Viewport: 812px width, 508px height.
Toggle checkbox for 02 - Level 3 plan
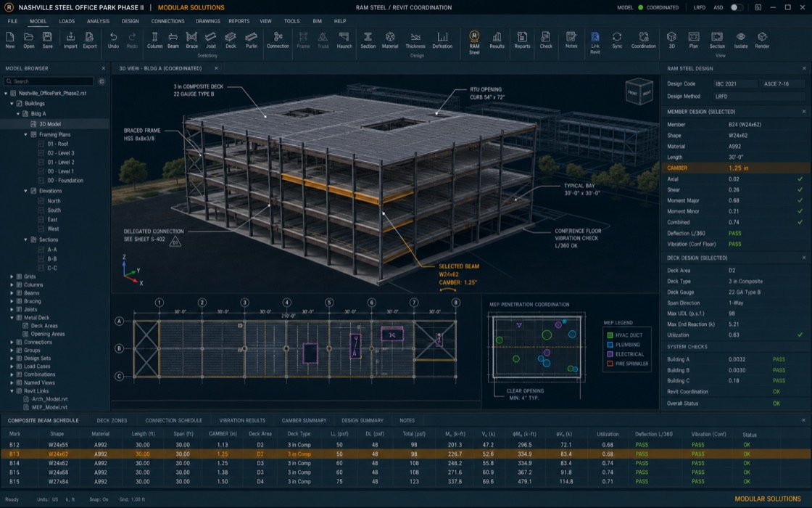pos(41,153)
